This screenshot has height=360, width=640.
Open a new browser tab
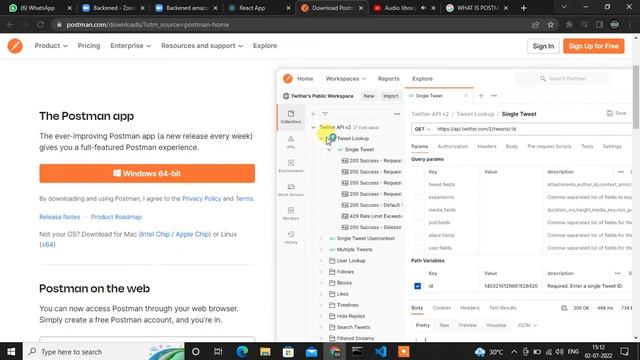click(524, 8)
